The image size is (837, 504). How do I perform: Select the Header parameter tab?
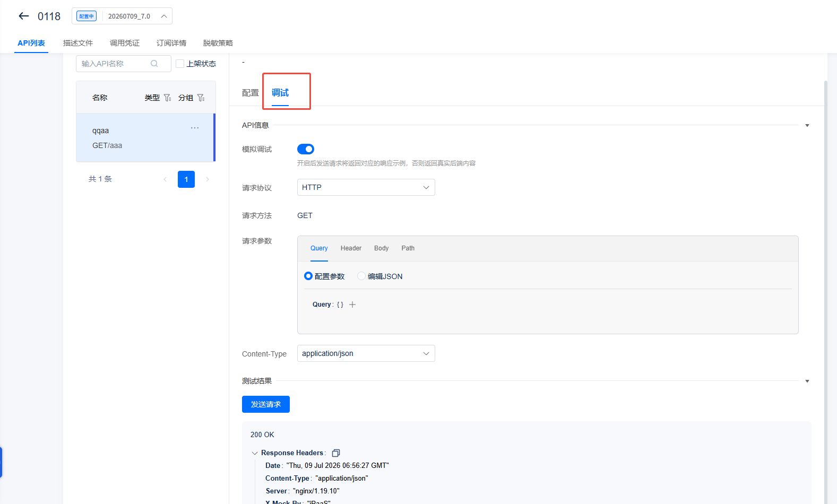351,248
